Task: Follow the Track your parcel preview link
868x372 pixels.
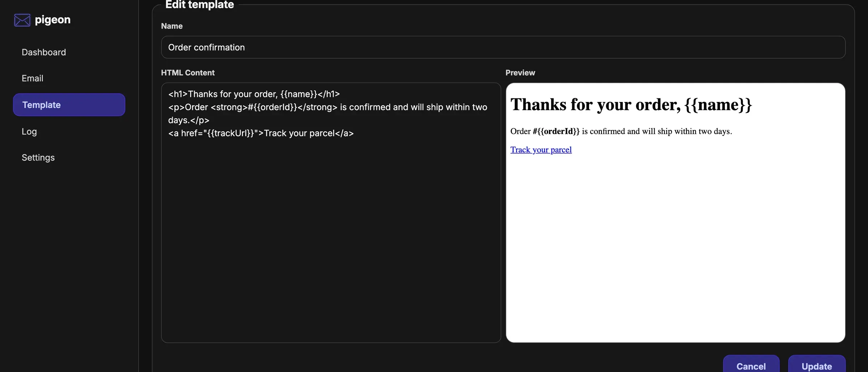Action: (541, 150)
